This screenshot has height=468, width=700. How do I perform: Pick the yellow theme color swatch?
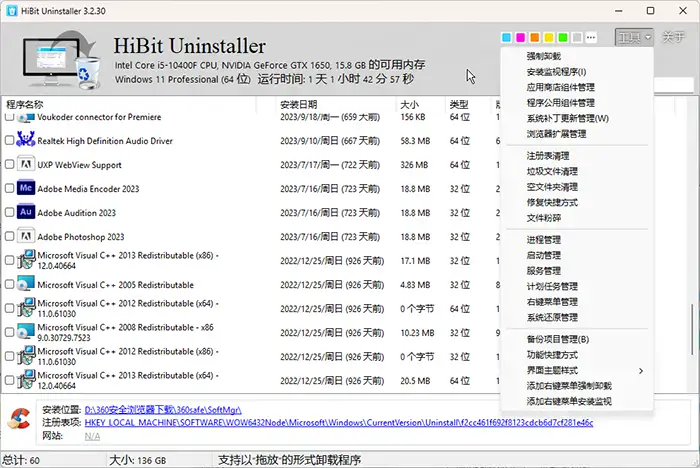pyautogui.click(x=549, y=38)
